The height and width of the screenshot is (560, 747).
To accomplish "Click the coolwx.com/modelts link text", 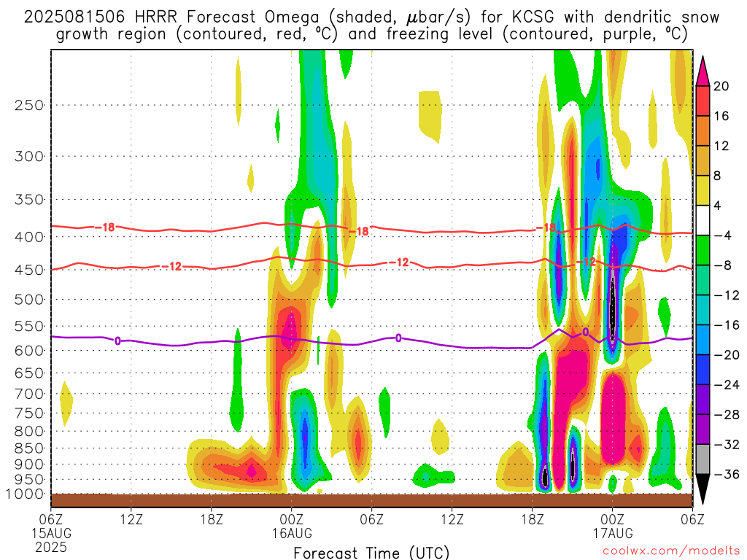I will [671, 551].
